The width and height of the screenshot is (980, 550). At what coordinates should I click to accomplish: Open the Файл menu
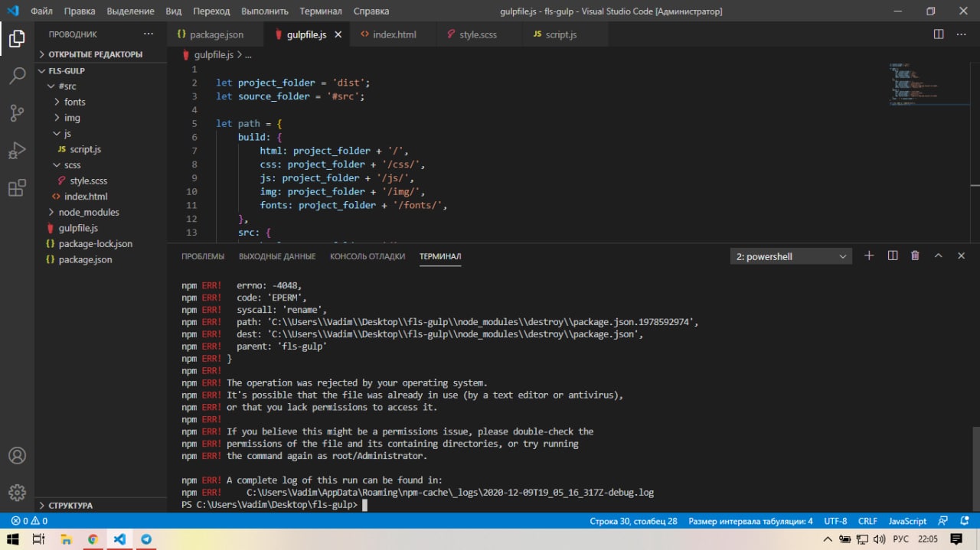coord(41,11)
